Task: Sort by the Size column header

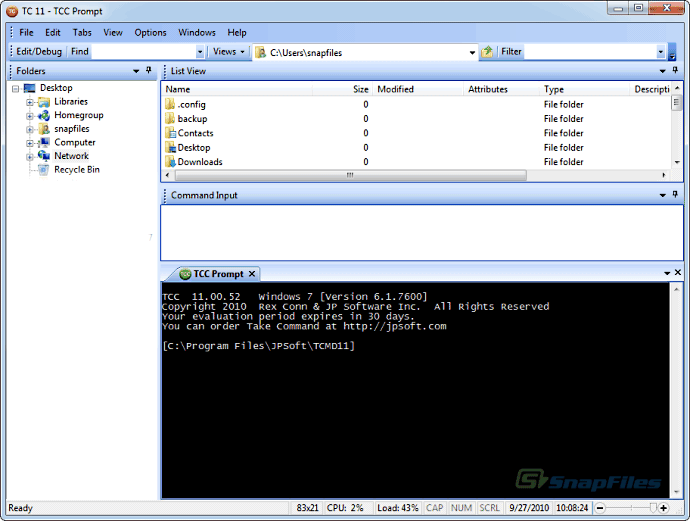Action: 343,89
